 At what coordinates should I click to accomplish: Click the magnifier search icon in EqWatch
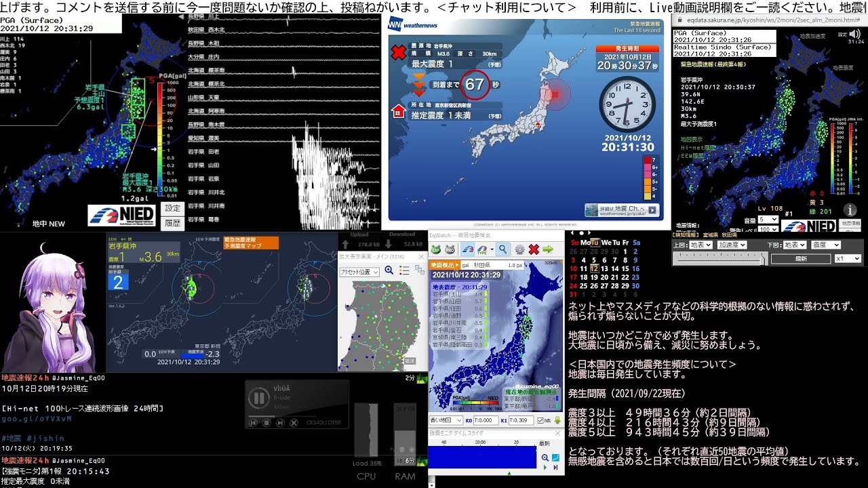click(x=502, y=249)
